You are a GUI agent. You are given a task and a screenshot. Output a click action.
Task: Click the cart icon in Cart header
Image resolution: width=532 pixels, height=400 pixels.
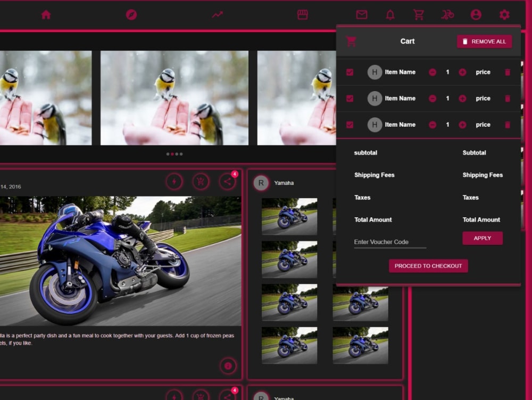click(x=351, y=42)
